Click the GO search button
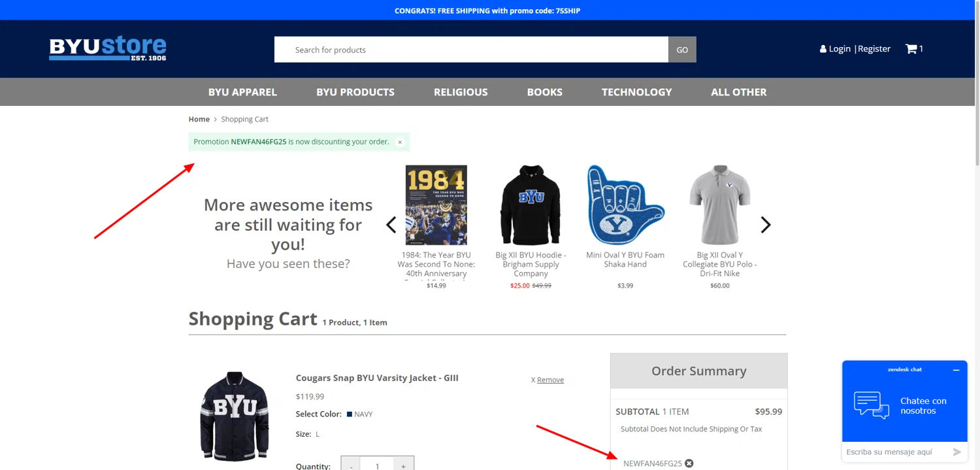The width and height of the screenshot is (980, 470). click(682, 50)
